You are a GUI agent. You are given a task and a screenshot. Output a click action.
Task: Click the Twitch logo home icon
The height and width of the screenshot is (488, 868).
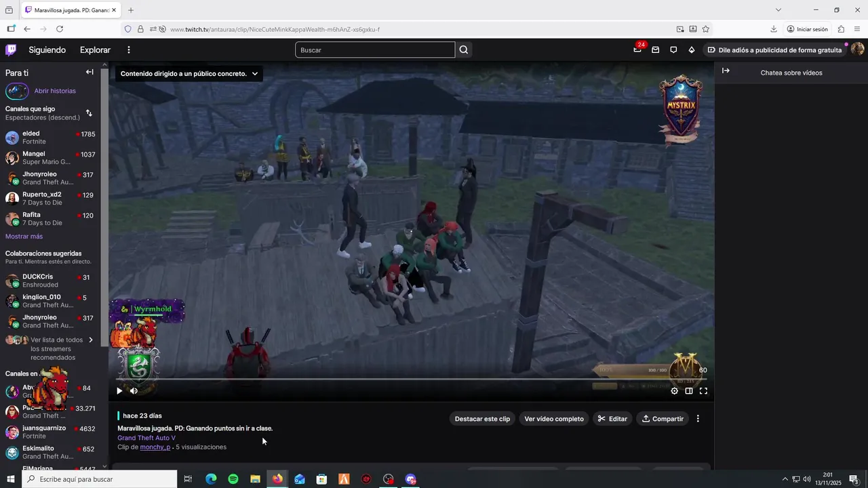[11, 49]
